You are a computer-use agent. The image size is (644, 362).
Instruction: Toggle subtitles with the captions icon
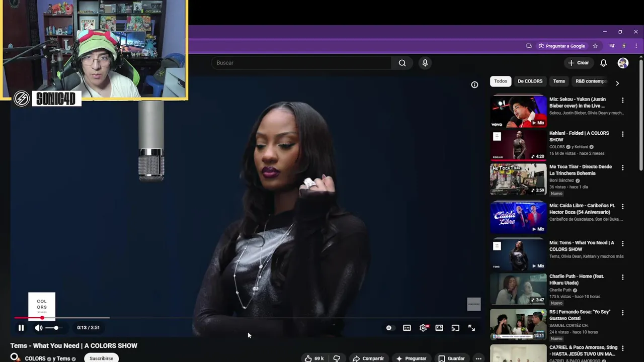click(407, 328)
